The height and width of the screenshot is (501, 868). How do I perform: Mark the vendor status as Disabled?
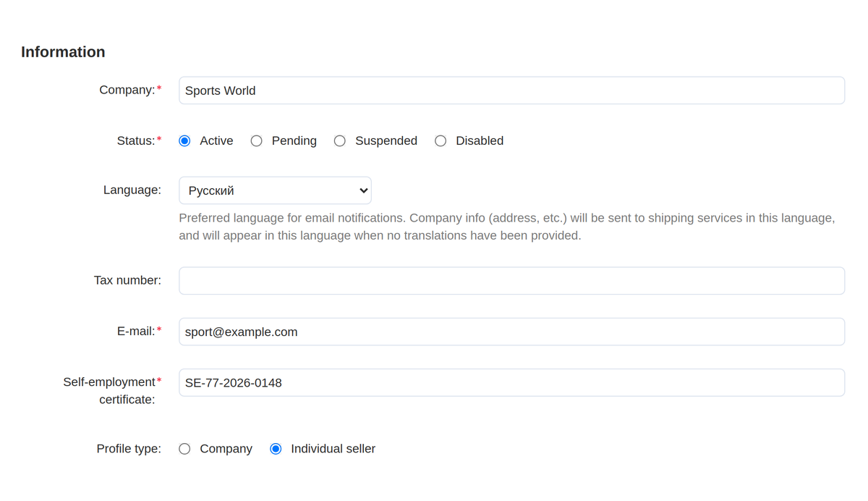(441, 141)
